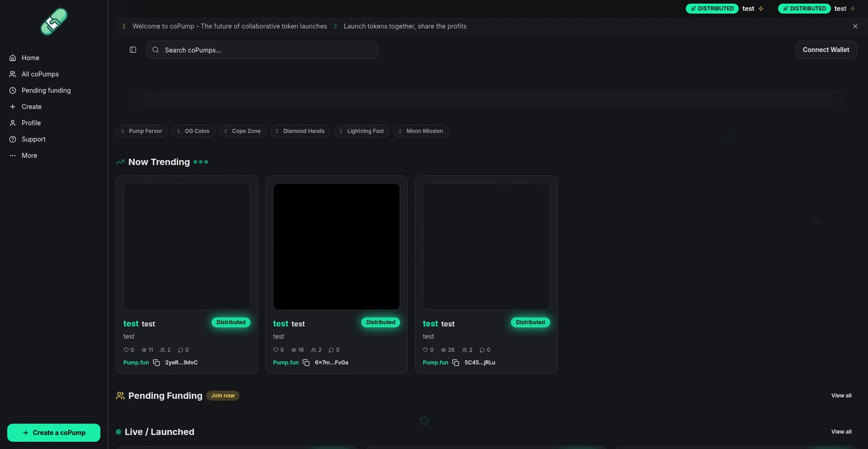Expand the More sidebar menu
Viewport: 868px width, 449px height.
pyautogui.click(x=29, y=156)
